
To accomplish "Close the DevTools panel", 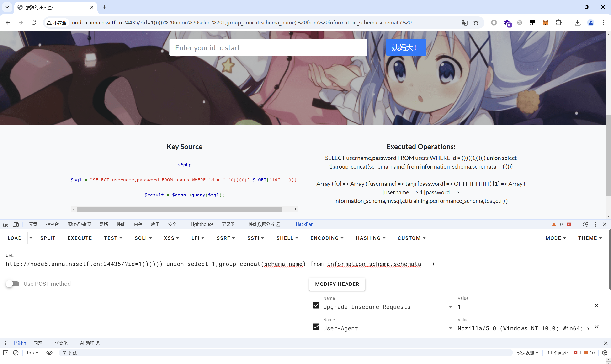I will pos(605,224).
